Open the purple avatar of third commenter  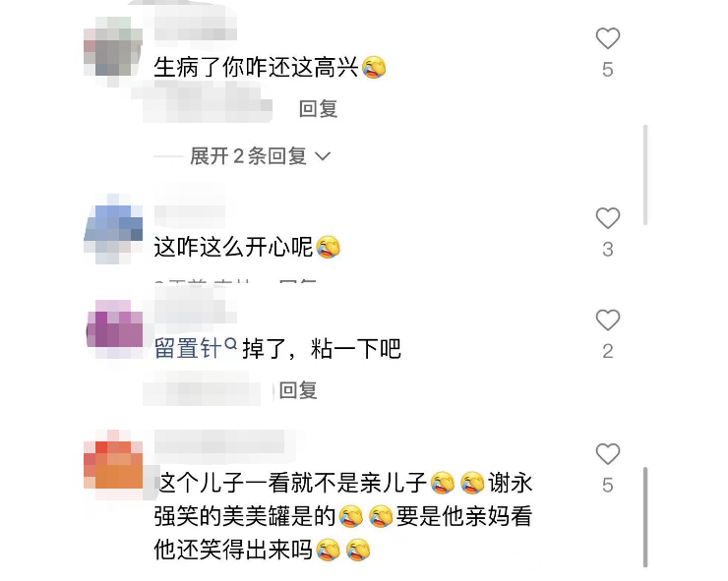115,329
